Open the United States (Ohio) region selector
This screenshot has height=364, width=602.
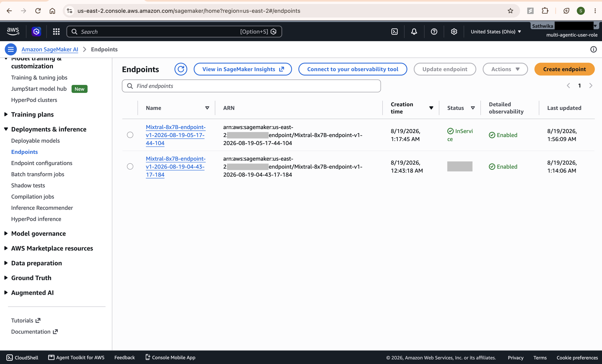pos(496,31)
